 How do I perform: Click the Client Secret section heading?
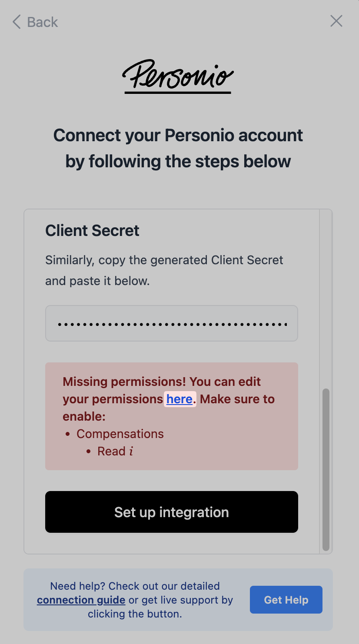(x=92, y=230)
